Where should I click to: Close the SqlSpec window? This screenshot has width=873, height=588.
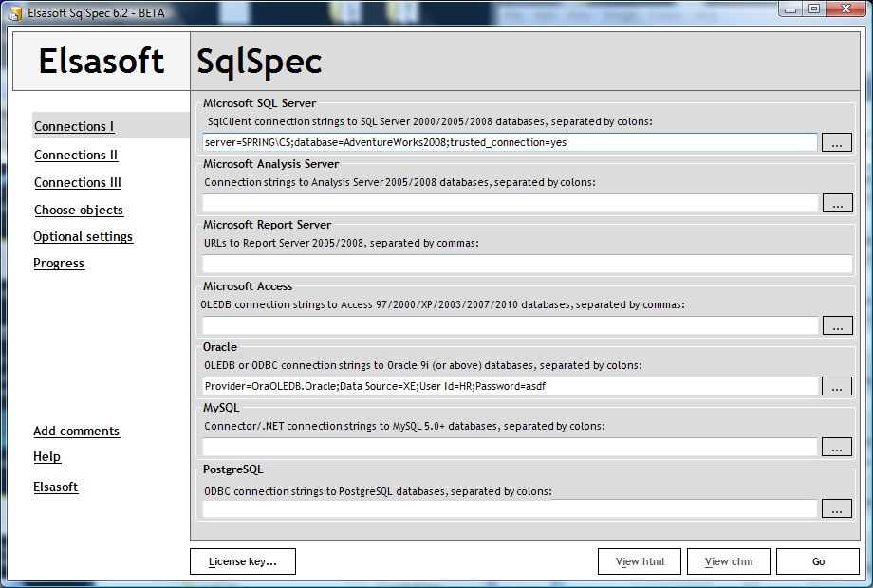coord(845,9)
